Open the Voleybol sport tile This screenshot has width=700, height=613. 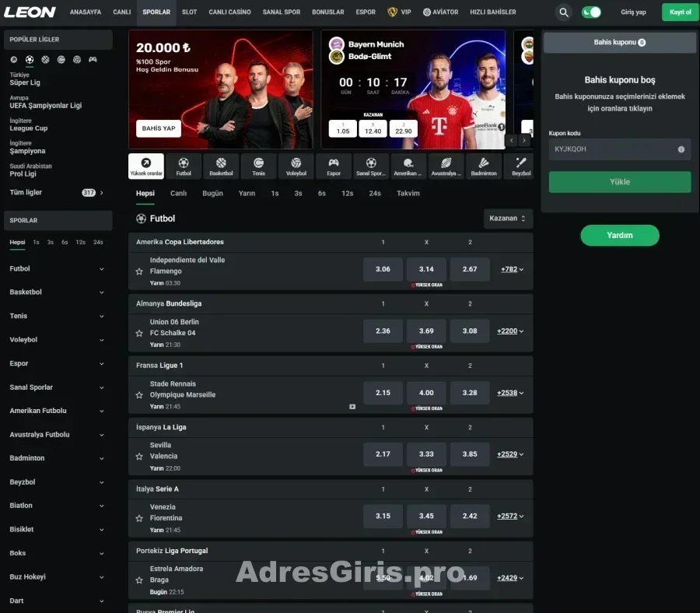pos(296,166)
